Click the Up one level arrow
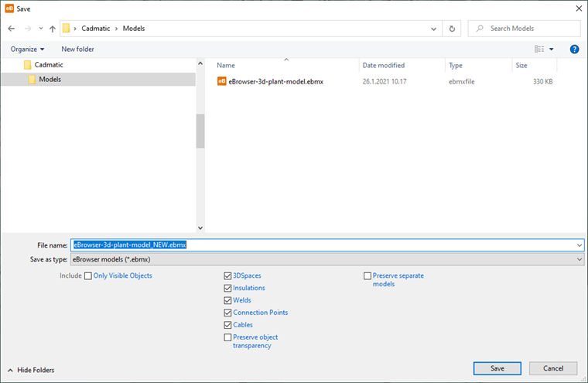The image size is (588, 383). pyautogui.click(x=52, y=29)
